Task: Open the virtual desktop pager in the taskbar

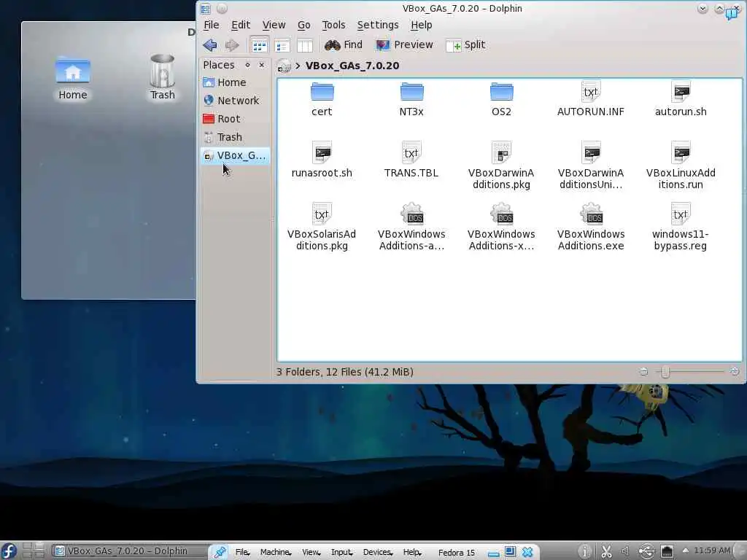Action: 34,551
